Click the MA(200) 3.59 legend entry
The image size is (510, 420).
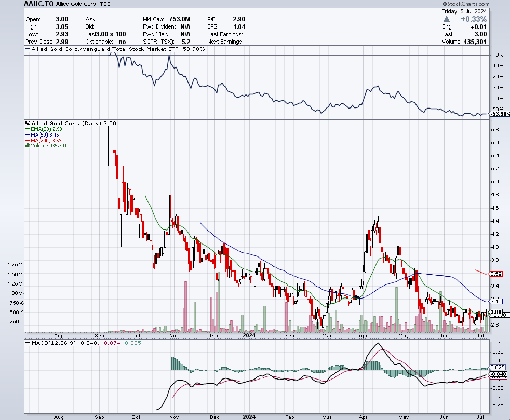pos(44,141)
